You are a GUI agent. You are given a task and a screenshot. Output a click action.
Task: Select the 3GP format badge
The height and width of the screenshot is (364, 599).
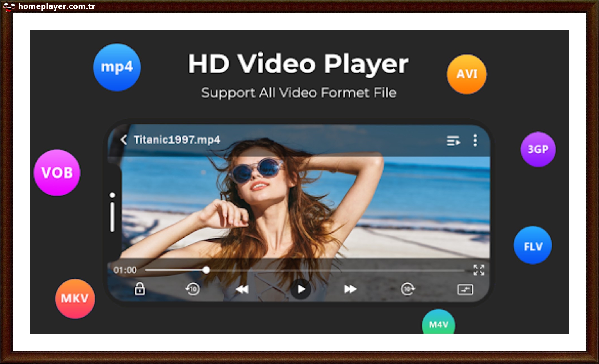tap(538, 150)
